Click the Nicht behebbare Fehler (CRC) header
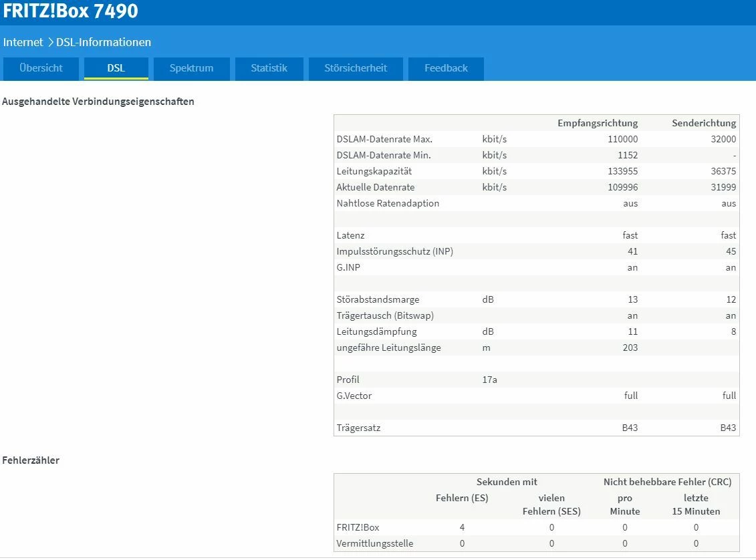756x560 pixels. [x=667, y=482]
